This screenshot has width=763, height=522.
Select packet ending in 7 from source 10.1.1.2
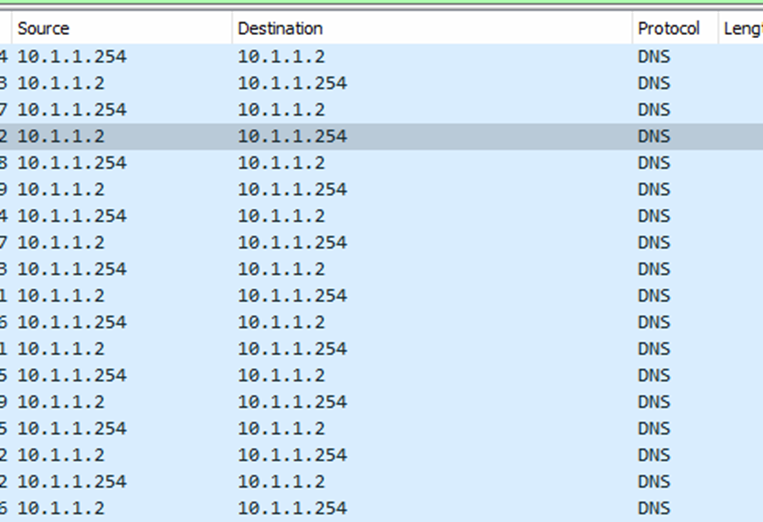click(x=61, y=242)
